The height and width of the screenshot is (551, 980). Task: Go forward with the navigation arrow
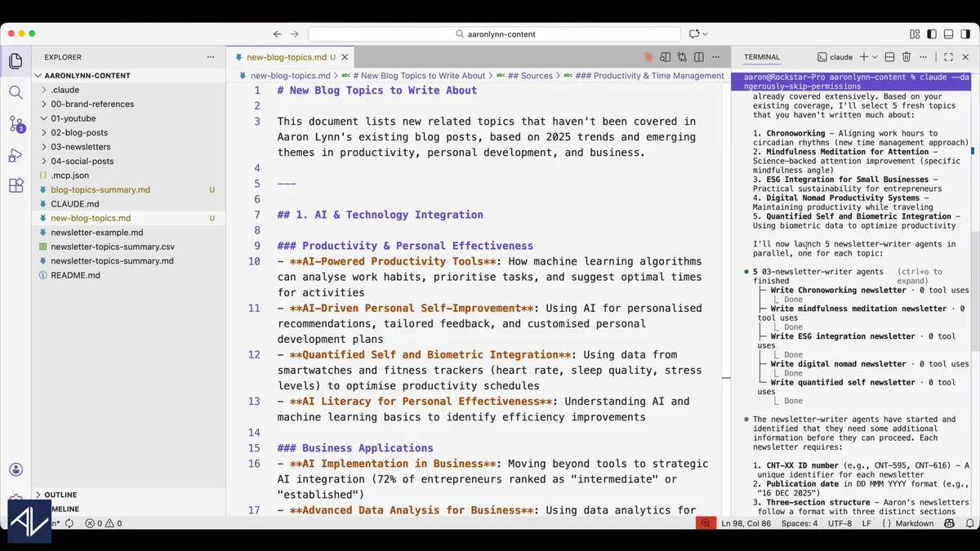(295, 34)
